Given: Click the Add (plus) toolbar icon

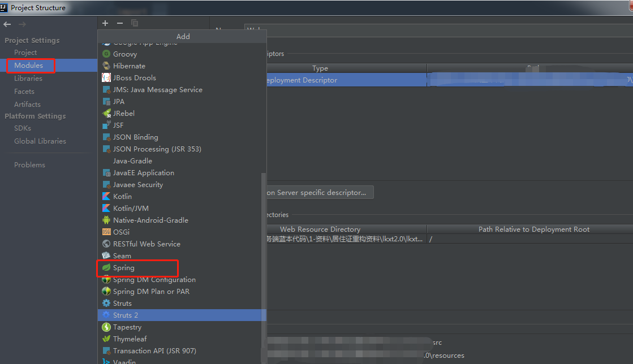Looking at the screenshot, I should tap(105, 23).
